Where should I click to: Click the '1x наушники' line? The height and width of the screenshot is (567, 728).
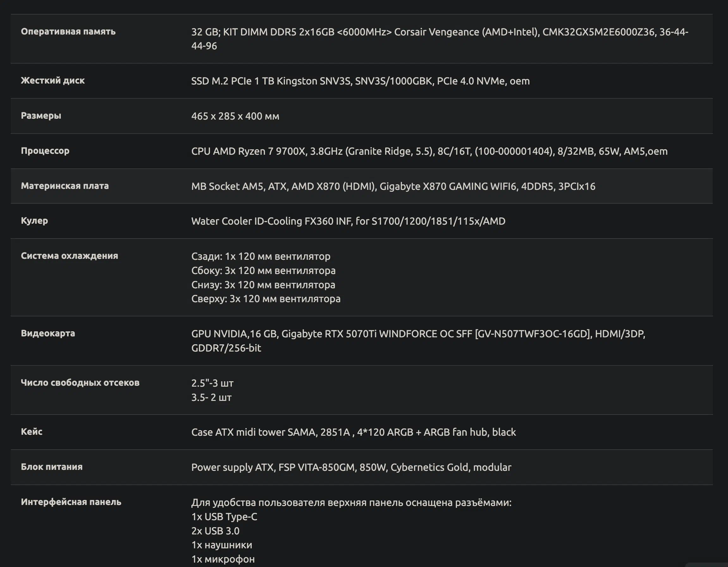click(222, 545)
